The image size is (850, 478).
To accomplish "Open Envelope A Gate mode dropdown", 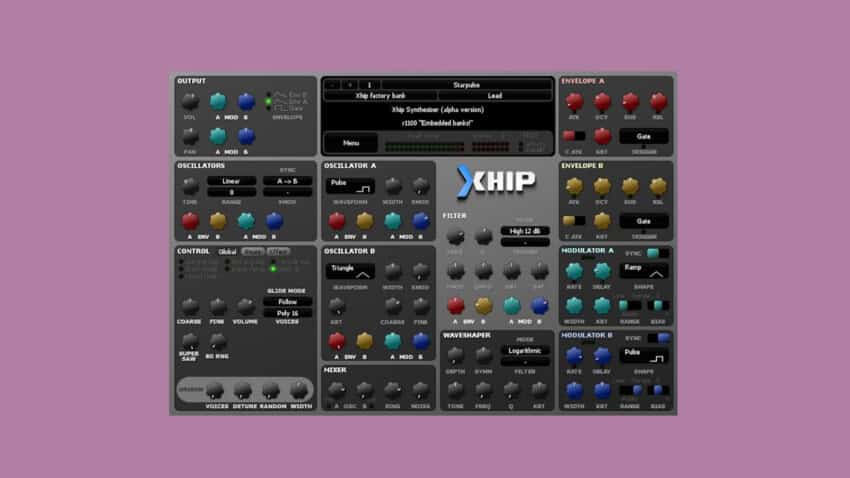I will 643,134.
